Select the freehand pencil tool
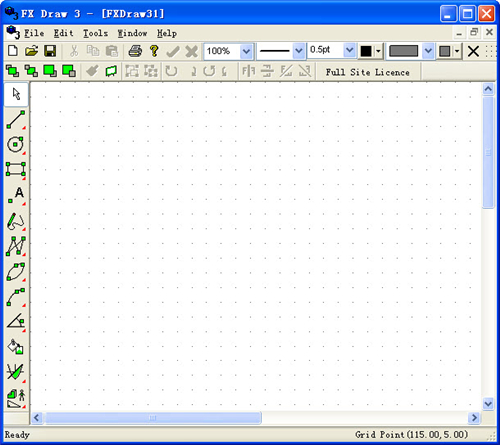 (16, 221)
